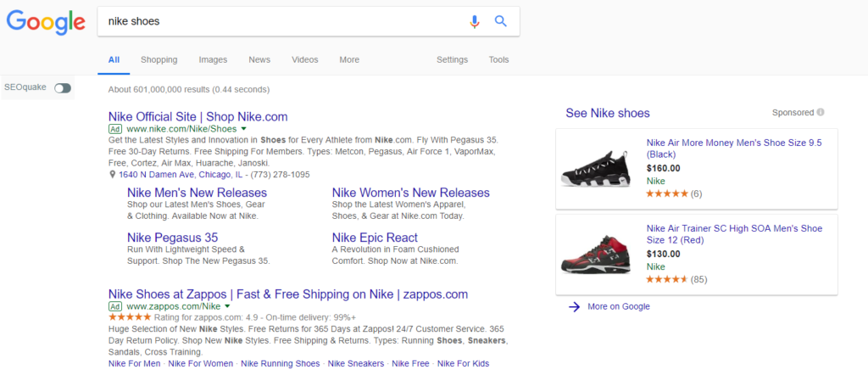Click the Nike For Women link
Image resolution: width=868 pixels, height=375 pixels.
click(x=201, y=364)
